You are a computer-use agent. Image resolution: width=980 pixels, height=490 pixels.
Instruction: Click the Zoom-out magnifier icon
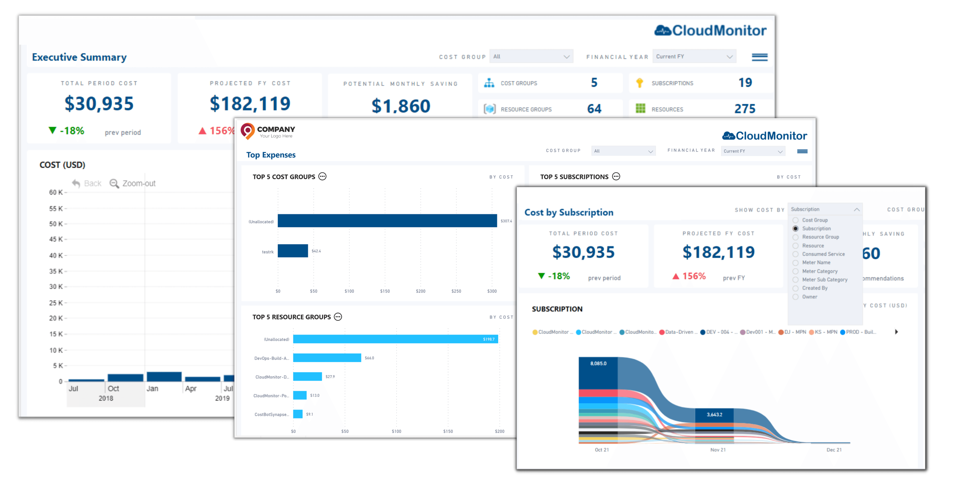[114, 183]
